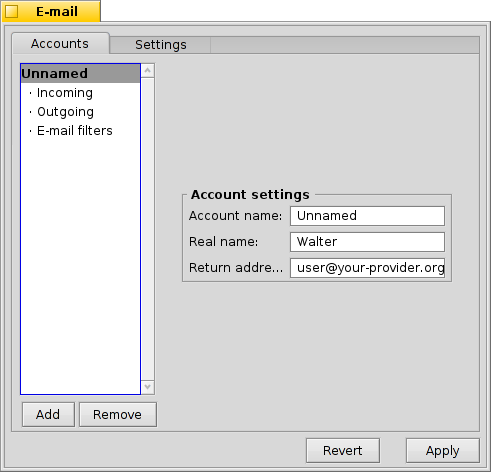
Task: Open Incoming settings for the account
Action: click(x=80, y=93)
